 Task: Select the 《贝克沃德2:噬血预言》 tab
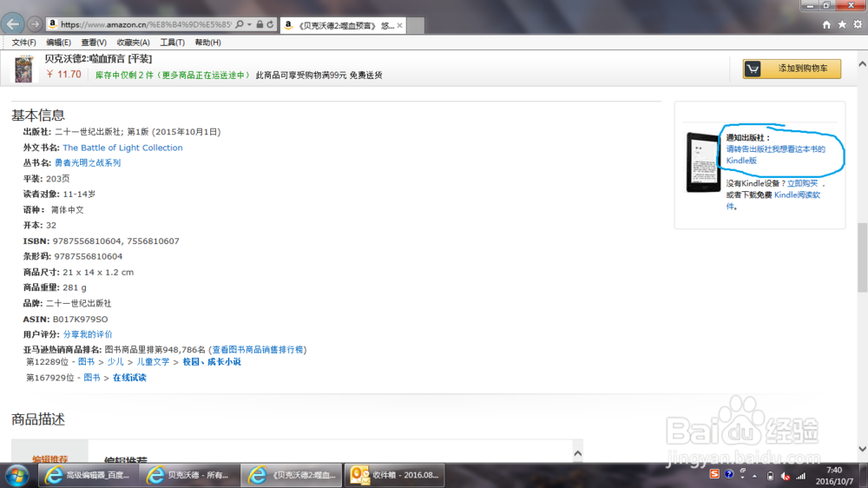click(x=344, y=25)
